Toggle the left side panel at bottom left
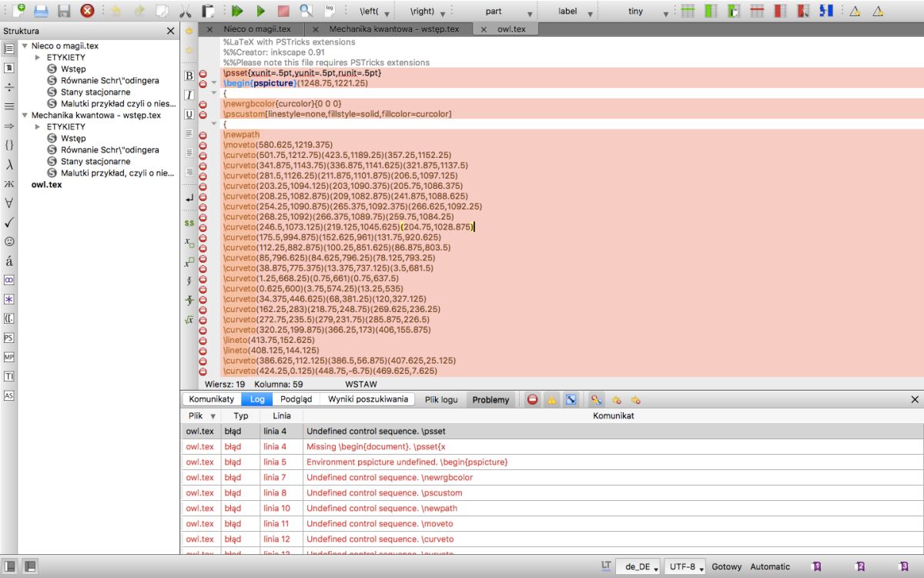 tap(10, 566)
